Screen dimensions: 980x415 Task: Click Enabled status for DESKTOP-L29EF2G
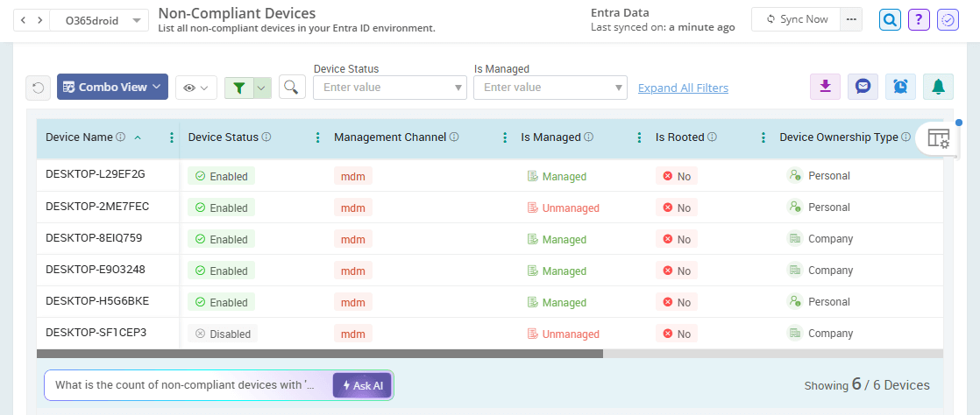(x=221, y=177)
